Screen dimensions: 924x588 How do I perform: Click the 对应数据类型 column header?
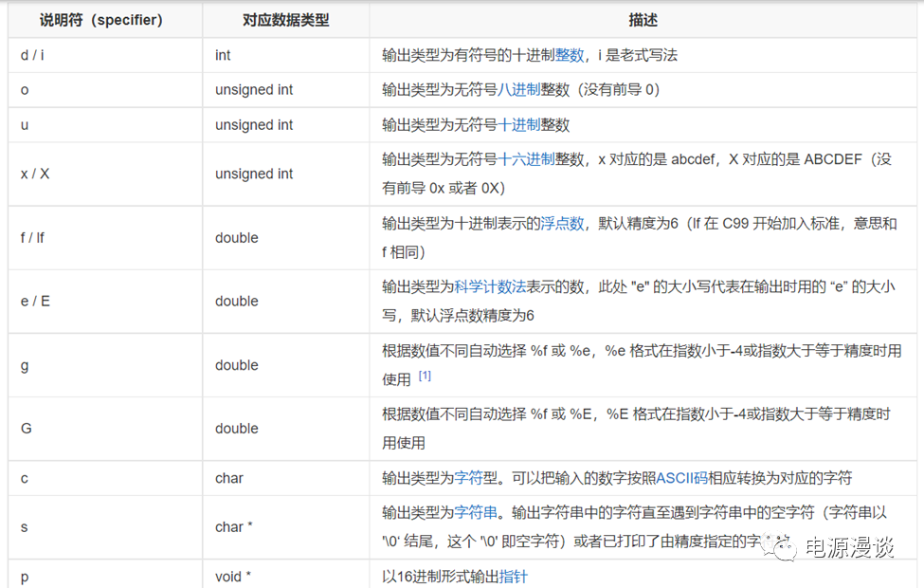pyautogui.click(x=286, y=20)
